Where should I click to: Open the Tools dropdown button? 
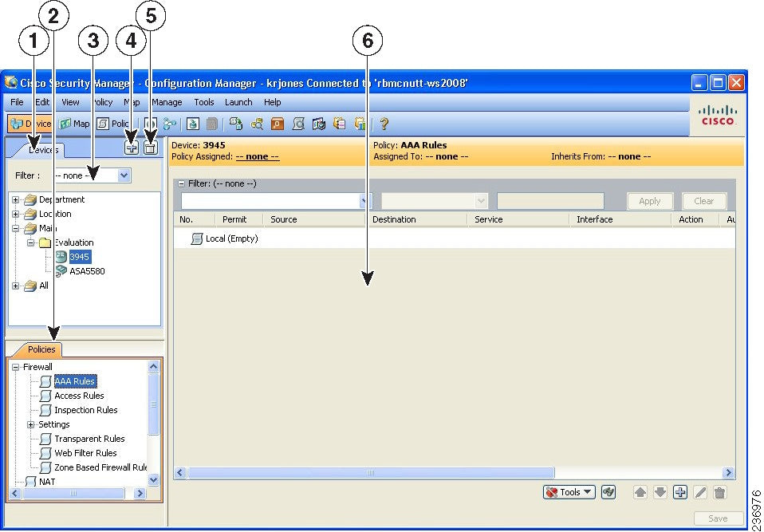(569, 492)
